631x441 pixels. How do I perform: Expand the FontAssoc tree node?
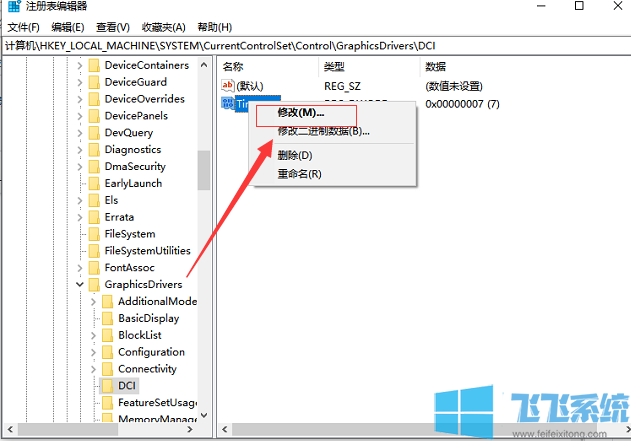tap(80, 268)
